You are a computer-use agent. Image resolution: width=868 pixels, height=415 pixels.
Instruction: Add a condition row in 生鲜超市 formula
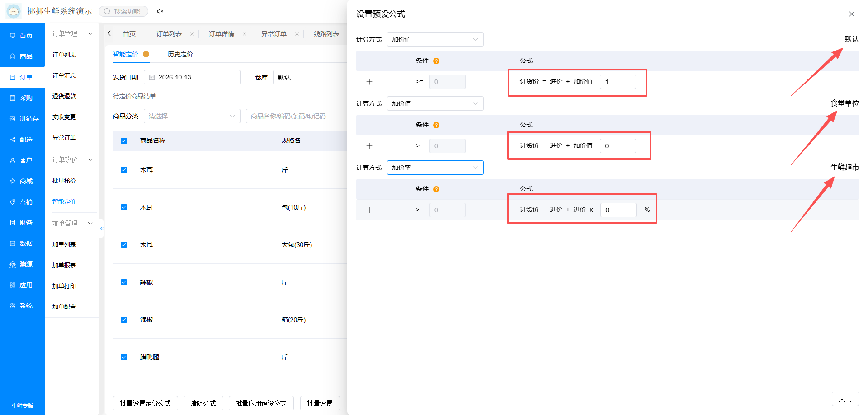click(x=369, y=210)
